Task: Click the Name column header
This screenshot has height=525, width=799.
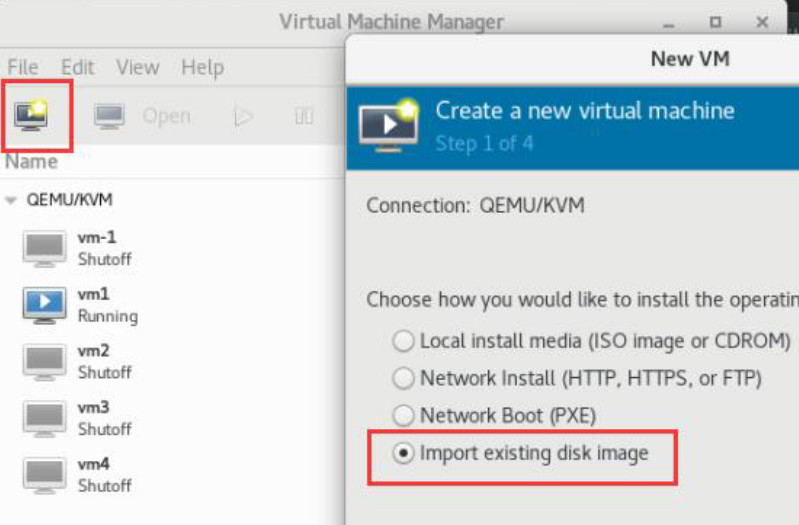Action: [31, 162]
